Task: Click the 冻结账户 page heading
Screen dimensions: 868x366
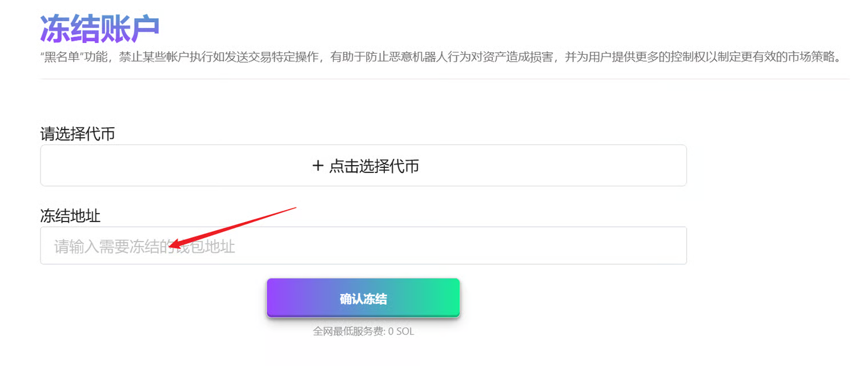Action: 99,27
